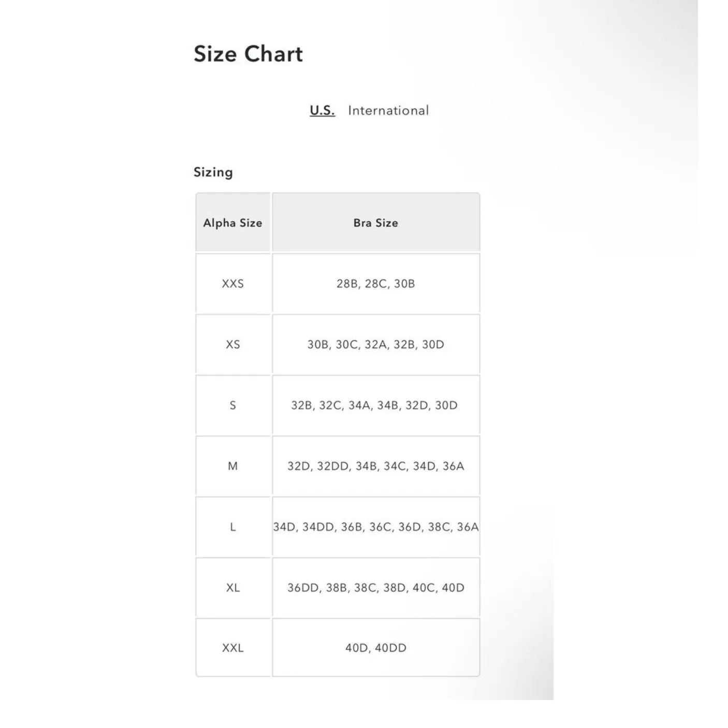This screenshot has width=728, height=728.
Task: Select the L alpha size cell
Action: (232, 527)
